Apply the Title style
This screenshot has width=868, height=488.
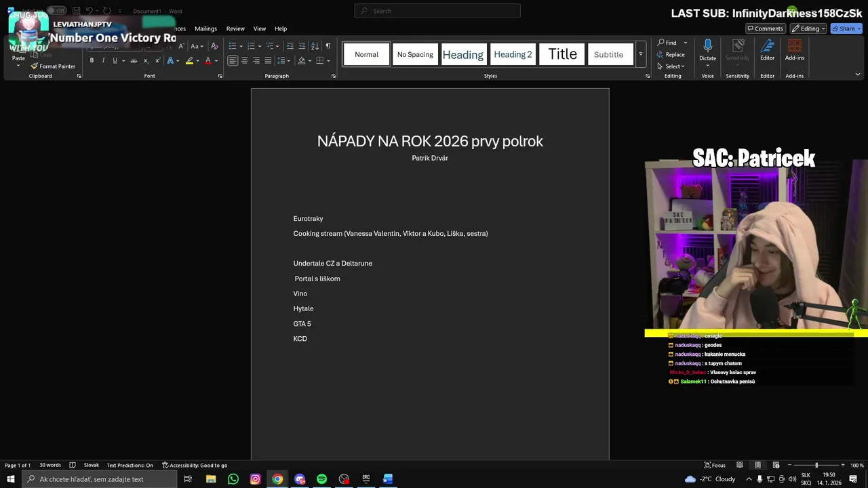click(x=562, y=54)
